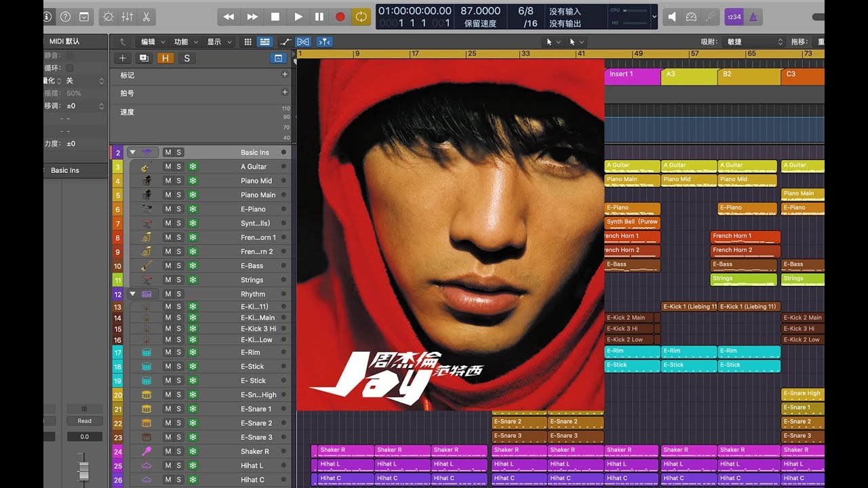Image resolution: width=868 pixels, height=488 pixels.
Task: Open the 吸附 snap dropdown set to 敏捷
Action: coord(755,42)
